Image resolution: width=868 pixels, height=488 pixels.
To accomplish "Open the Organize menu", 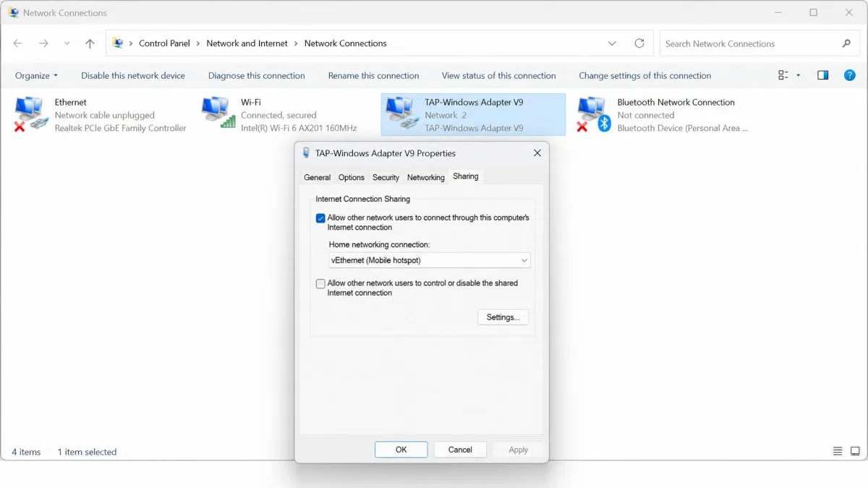I will (36, 75).
